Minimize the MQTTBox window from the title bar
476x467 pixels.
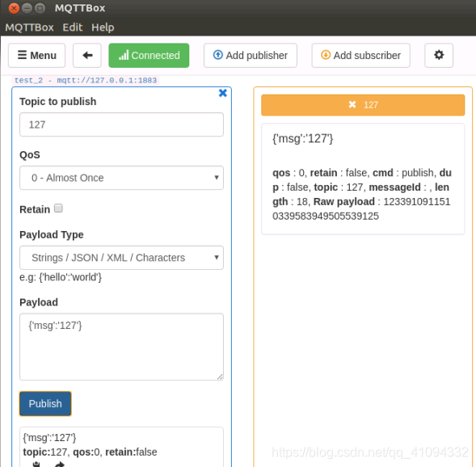[27, 8]
